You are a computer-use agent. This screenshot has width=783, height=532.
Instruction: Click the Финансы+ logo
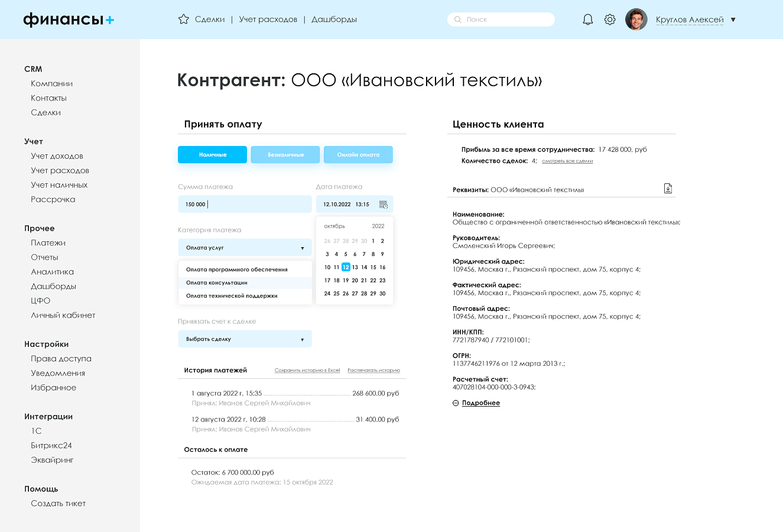(69, 20)
